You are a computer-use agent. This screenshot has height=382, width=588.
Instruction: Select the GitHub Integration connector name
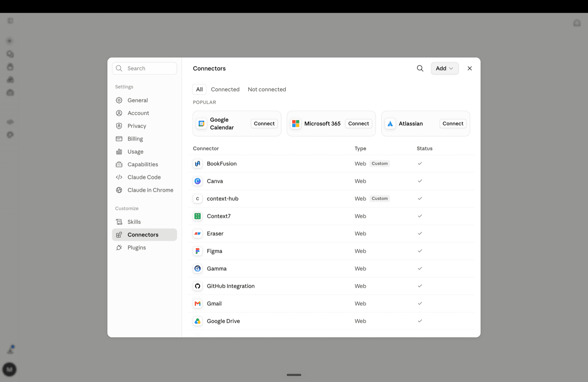231,286
